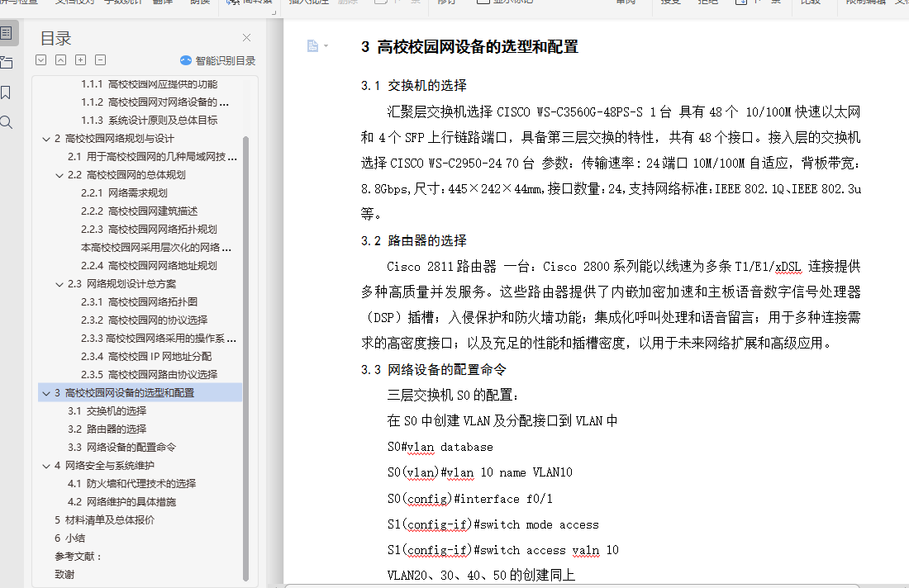The image size is (909, 588).
Task: Click the paragraph layout page icon beside heading
Action: [x=312, y=45]
